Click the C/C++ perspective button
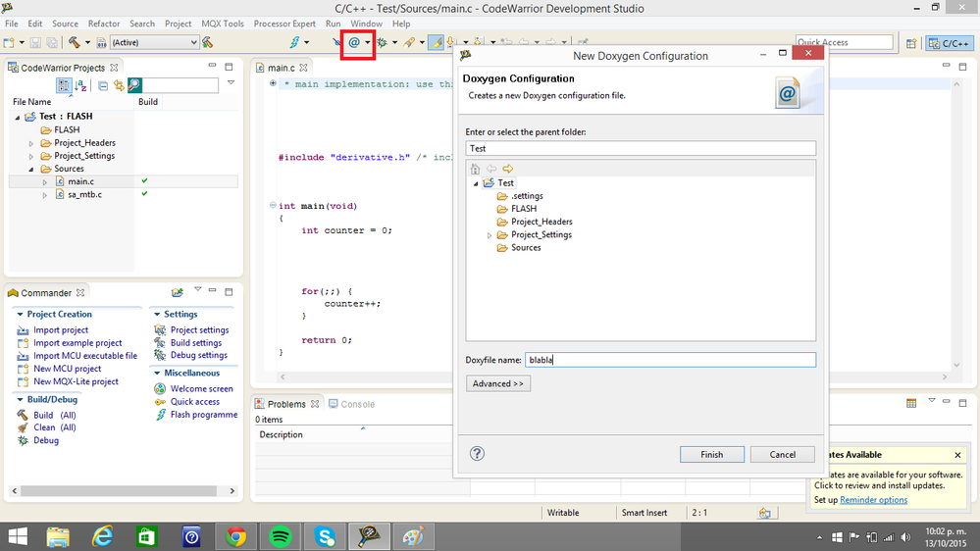The image size is (980, 551). coord(949,43)
